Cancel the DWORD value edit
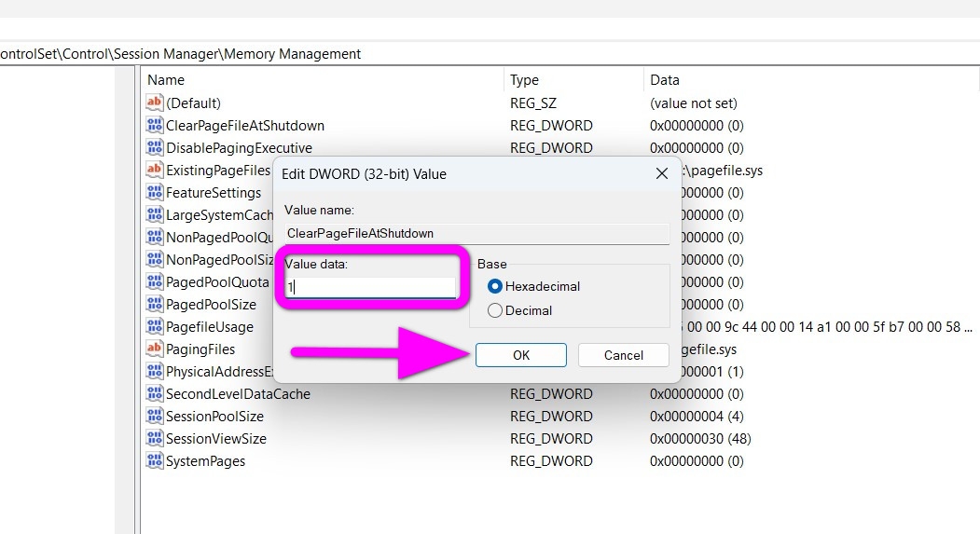The height and width of the screenshot is (534, 980). pos(623,355)
